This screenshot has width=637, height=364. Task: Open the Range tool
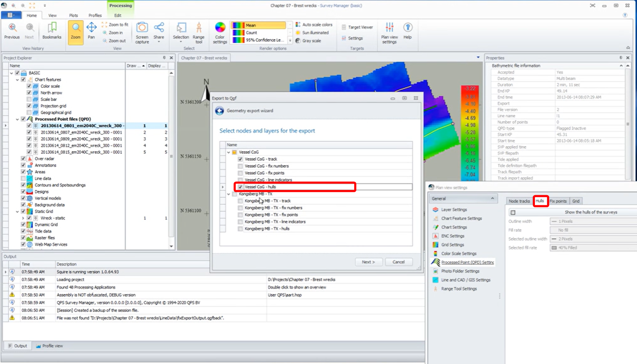click(x=198, y=32)
